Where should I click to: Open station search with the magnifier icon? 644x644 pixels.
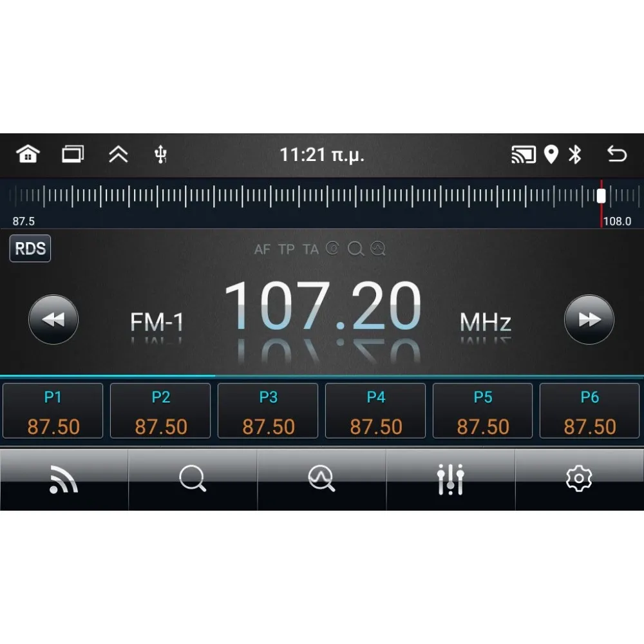pyautogui.click(x=193, y=478)
